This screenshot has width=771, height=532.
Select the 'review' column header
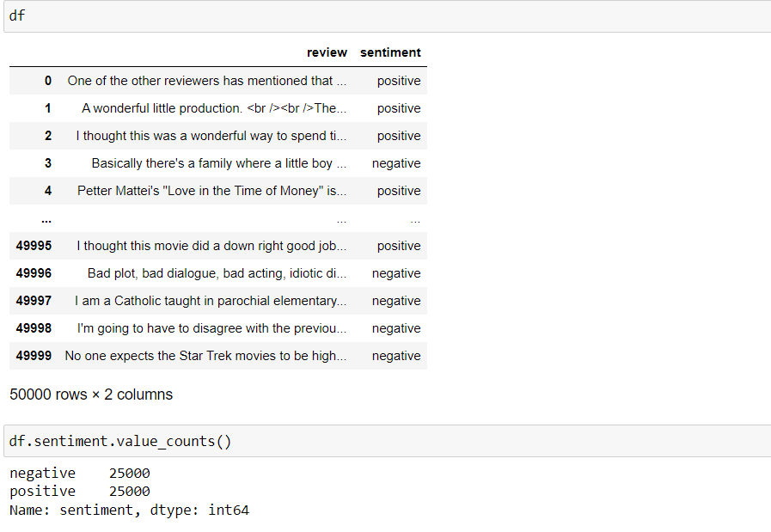pos(327,52)
